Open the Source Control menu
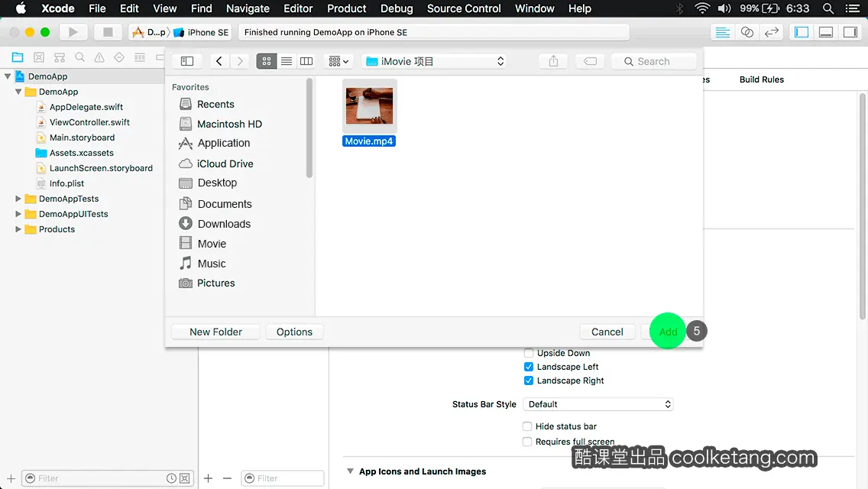This screenshot has width=868, height=489. [x=464, y=8]
